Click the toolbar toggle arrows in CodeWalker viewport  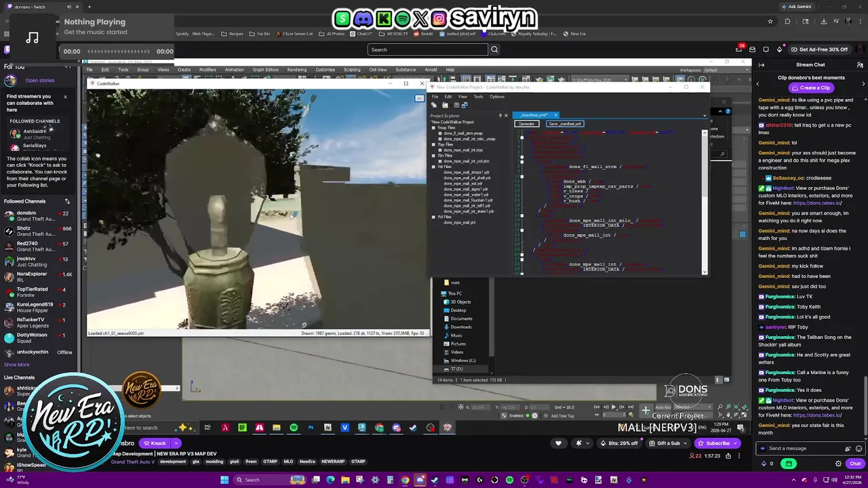coord(419,98)
